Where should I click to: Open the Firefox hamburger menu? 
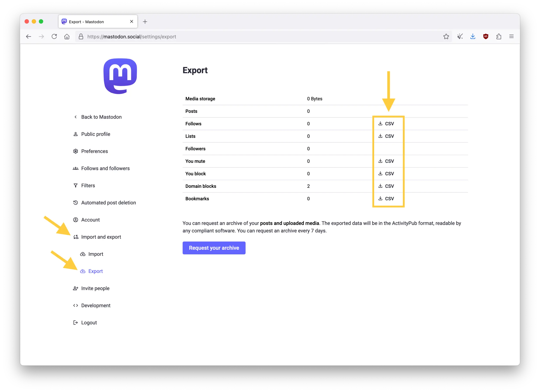pyautogui.click(x=511, y=37)
